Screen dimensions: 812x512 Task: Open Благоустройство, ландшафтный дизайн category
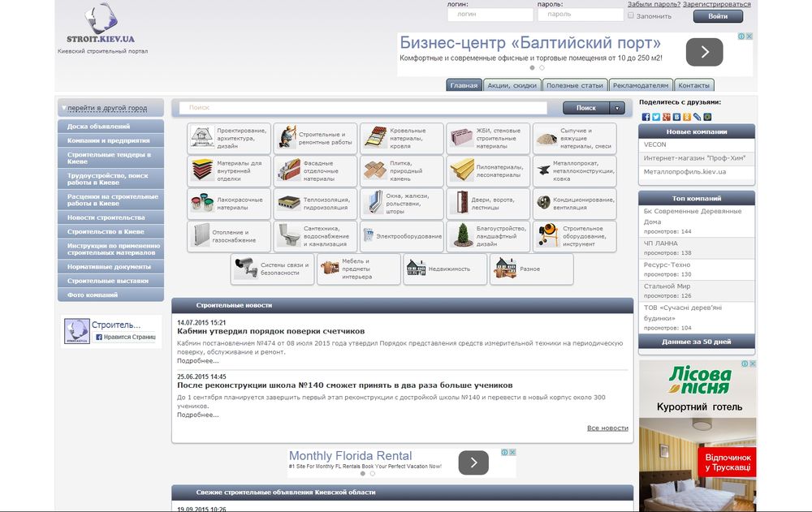(488, 236)
